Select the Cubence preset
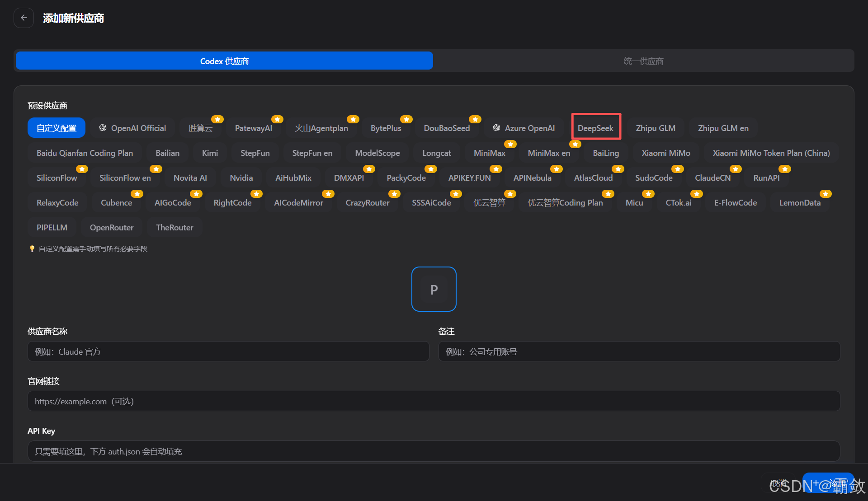The image size is (868, 501). (x=117, y=202)
